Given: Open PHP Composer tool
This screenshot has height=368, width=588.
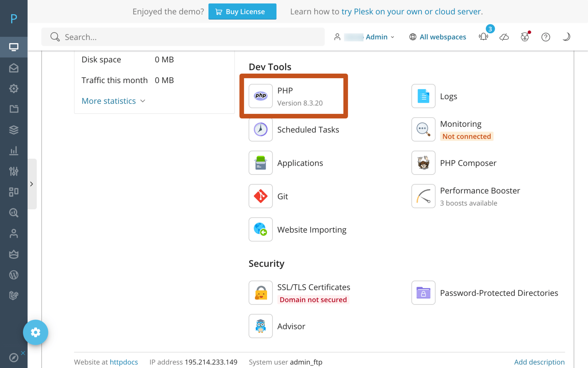Looking at the screenshot, I should 468,163.
